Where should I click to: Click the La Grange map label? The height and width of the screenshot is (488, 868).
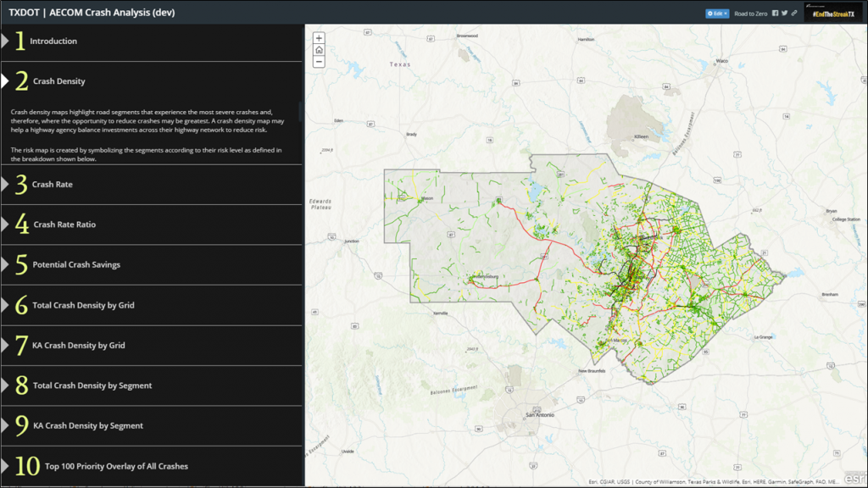(764, 337)
